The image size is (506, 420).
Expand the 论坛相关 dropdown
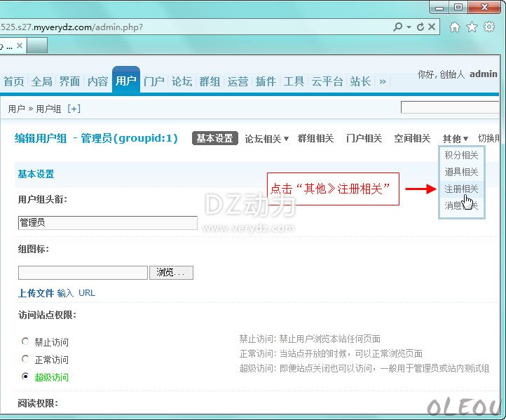266,139
